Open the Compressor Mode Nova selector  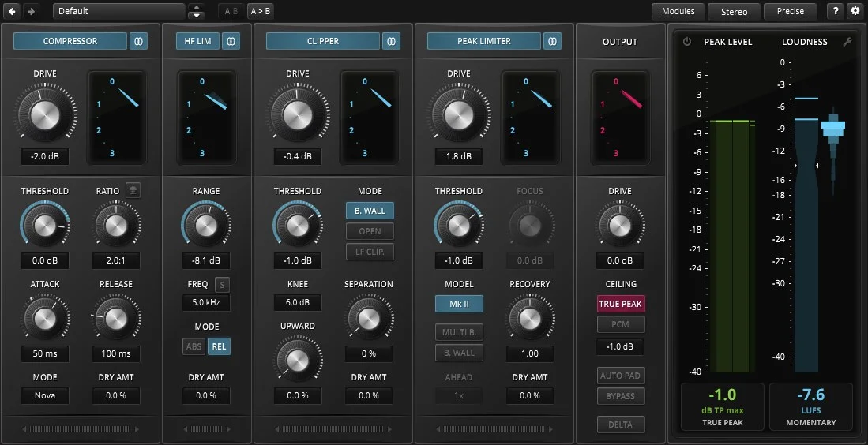(45, 396)
